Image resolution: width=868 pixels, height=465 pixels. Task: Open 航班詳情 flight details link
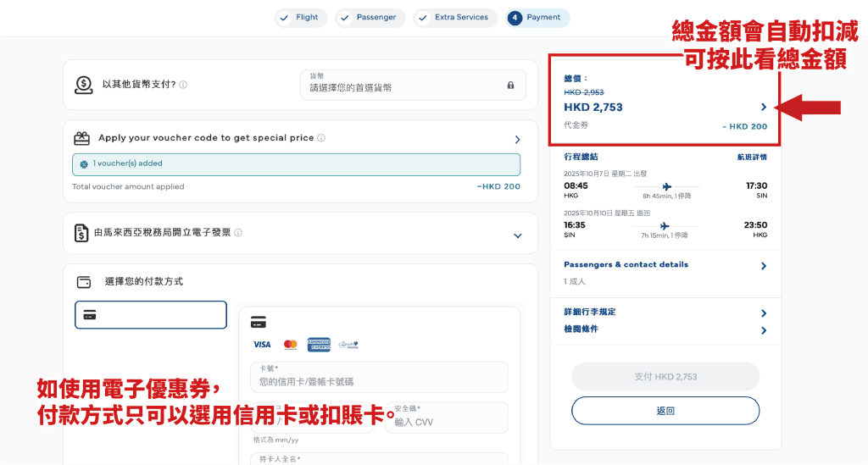pos(751,158)
